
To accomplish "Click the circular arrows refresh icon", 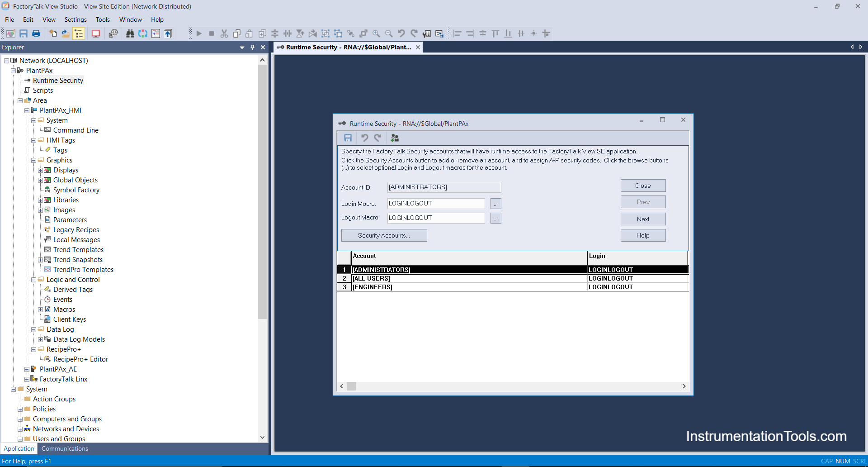I will 143,33.
